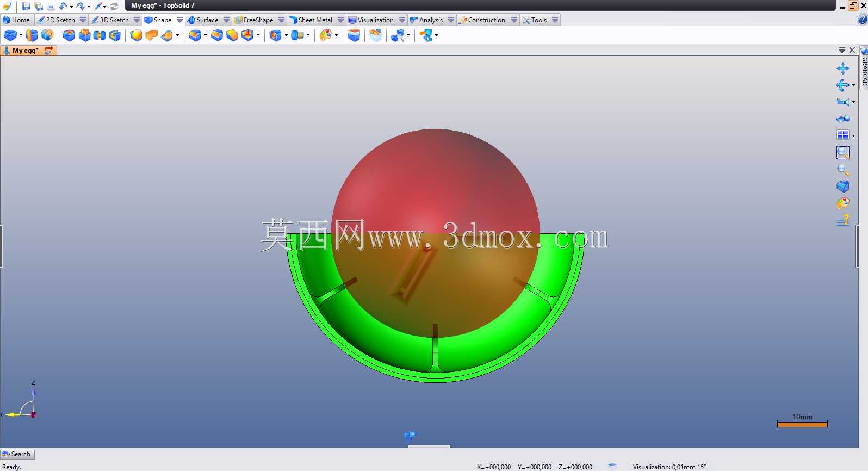Select the revolved shape tool icon

pos(47,36)
